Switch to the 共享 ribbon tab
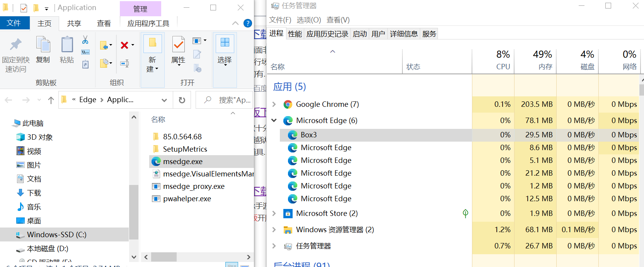 coord(74,24)
